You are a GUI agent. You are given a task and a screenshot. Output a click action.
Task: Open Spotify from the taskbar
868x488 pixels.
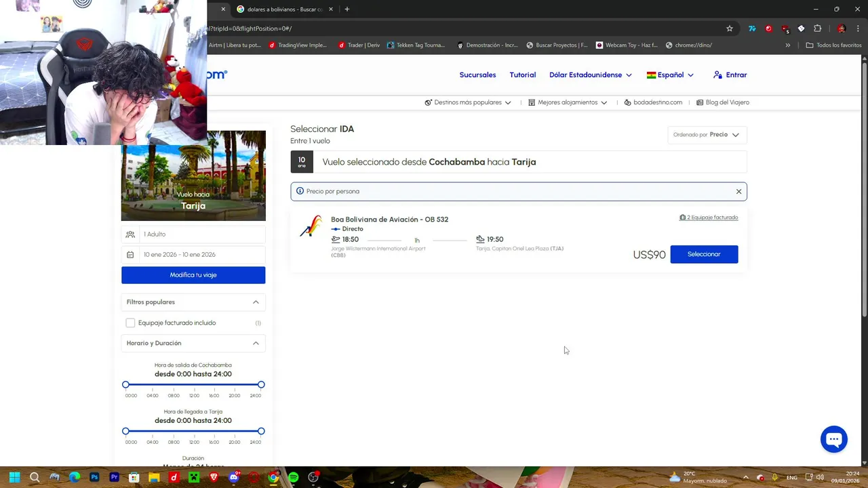click(293, 477)
